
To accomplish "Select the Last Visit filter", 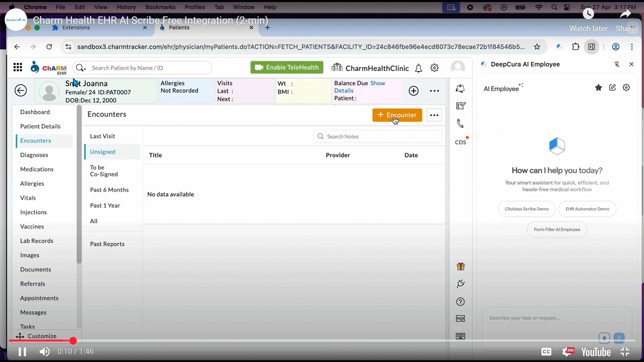I will (x=102, y=136).
